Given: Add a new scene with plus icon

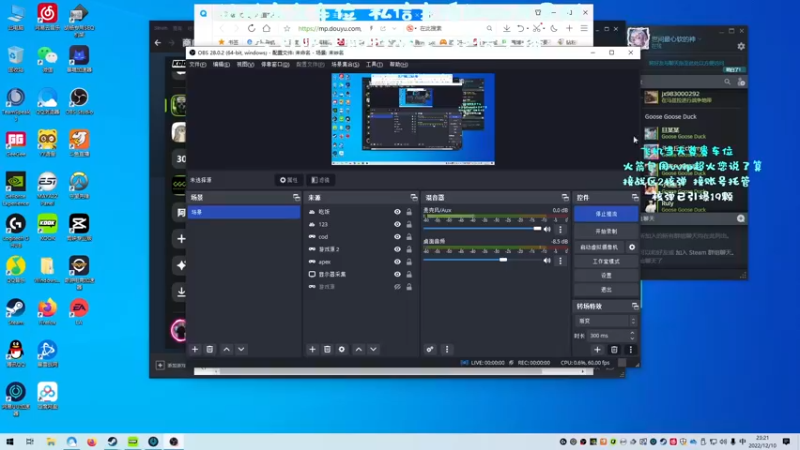Looking at the screenshot, I should [x=194, y=349].
